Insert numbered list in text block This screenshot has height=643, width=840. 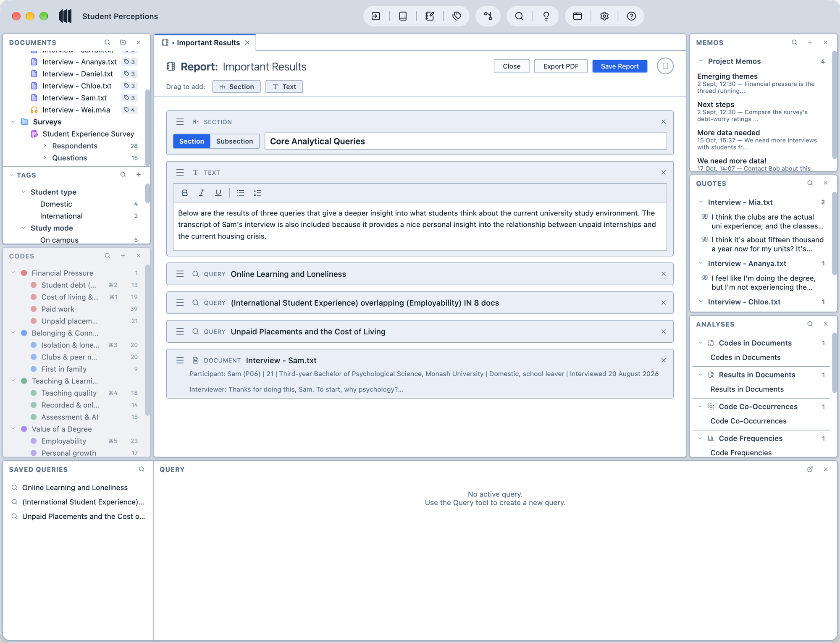(x=257, y=193)
